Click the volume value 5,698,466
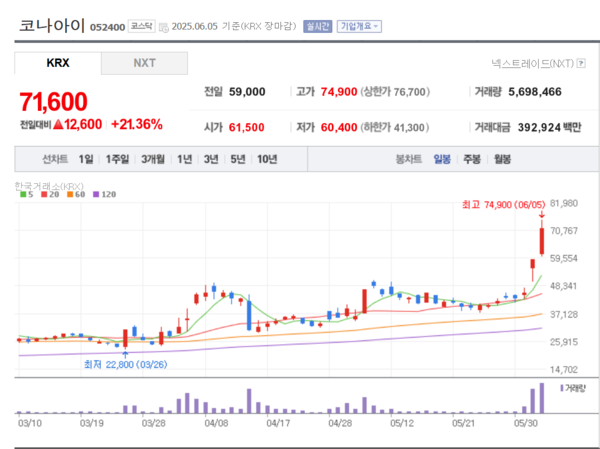Image resolution: width=600 pixels, height=449 pixels. coord(535,92)
